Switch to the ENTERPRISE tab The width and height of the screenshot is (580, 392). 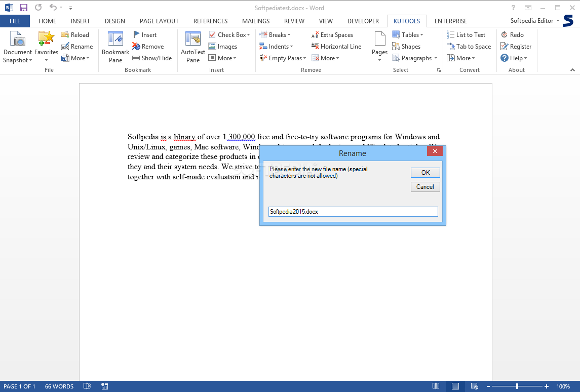click(450, 21)
